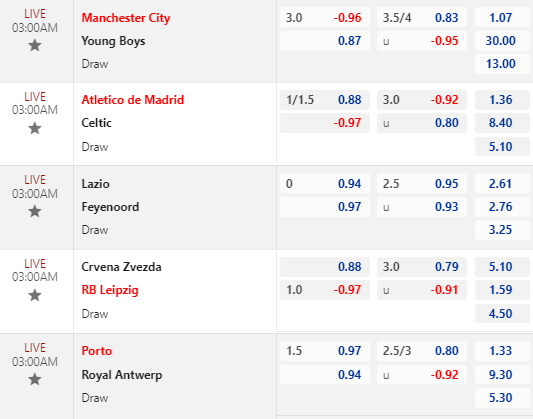The height and width of the screenshot is (419, 533).
Task: Mark Crvena Zvezda vs RB Leipzig as favorite
Action: tap(35, 295)
